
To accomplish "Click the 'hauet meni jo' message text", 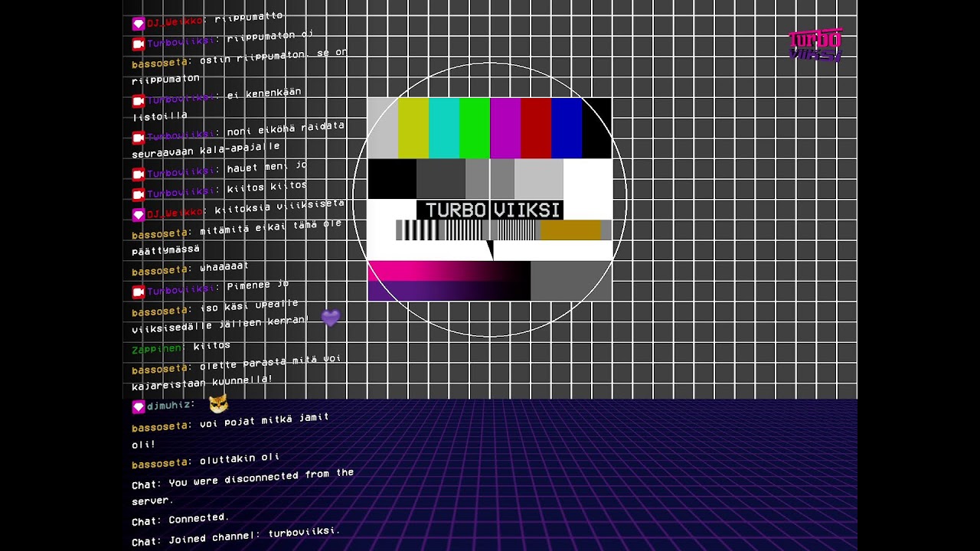I will point(266,168).
